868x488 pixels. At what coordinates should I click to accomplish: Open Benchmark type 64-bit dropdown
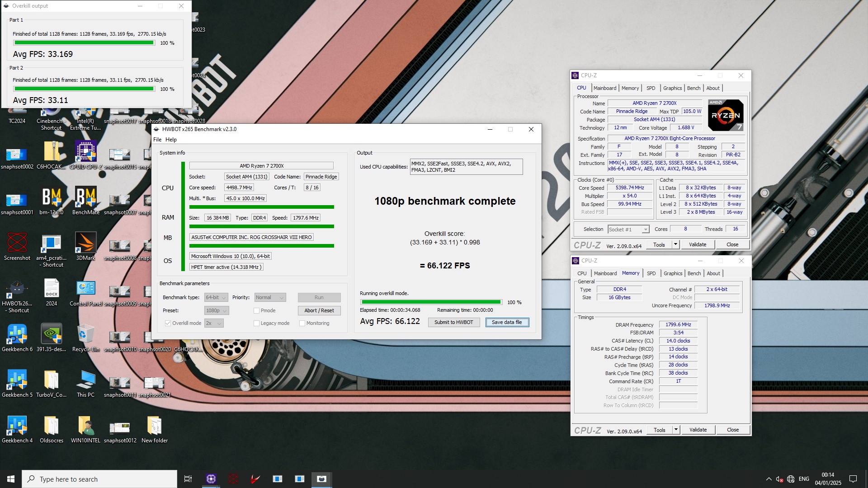[216, 297]
